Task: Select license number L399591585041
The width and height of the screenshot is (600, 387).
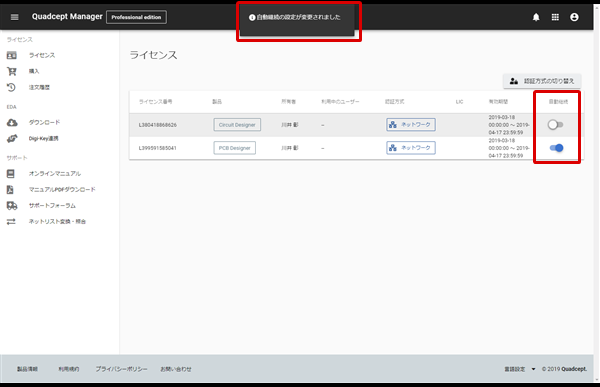Action: click(x=158, y=148)
